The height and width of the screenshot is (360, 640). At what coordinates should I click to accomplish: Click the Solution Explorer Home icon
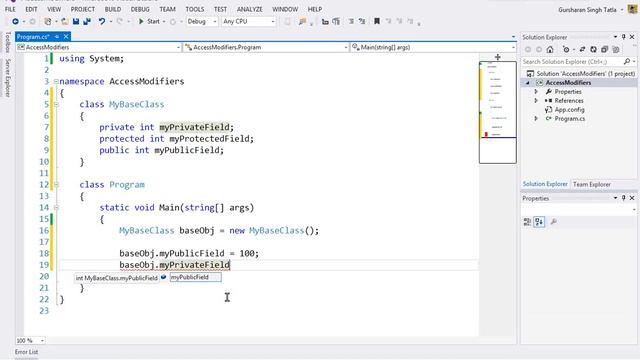point(550,49)
